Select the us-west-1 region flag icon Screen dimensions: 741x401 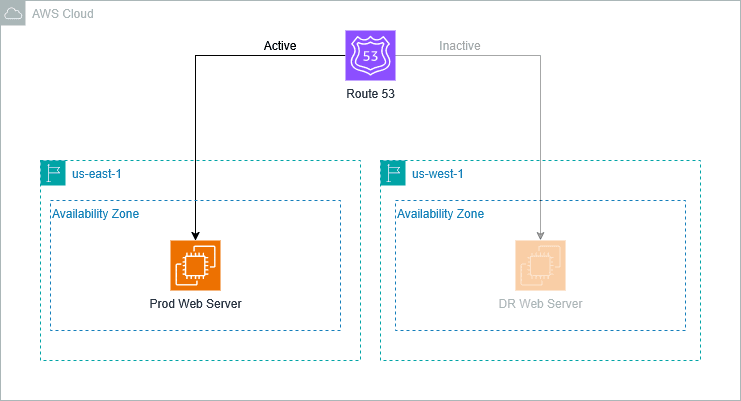click(x=393, y=173)
